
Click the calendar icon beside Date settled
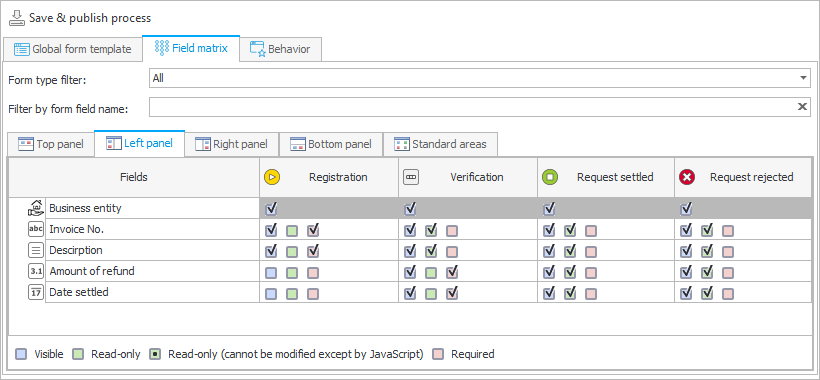(35, 292)
